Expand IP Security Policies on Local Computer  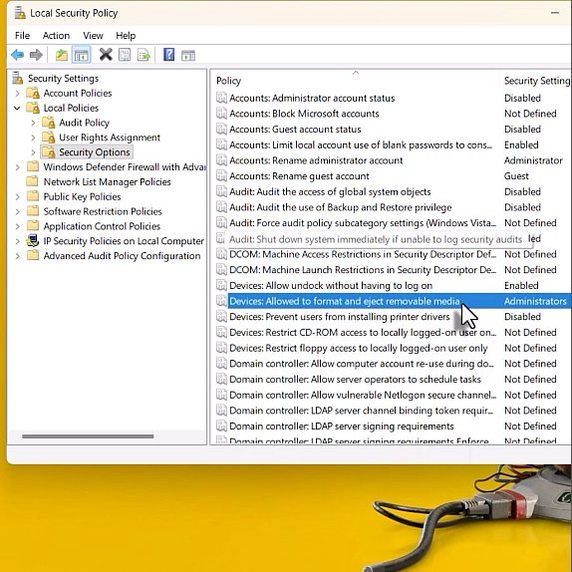pos(18,241)
